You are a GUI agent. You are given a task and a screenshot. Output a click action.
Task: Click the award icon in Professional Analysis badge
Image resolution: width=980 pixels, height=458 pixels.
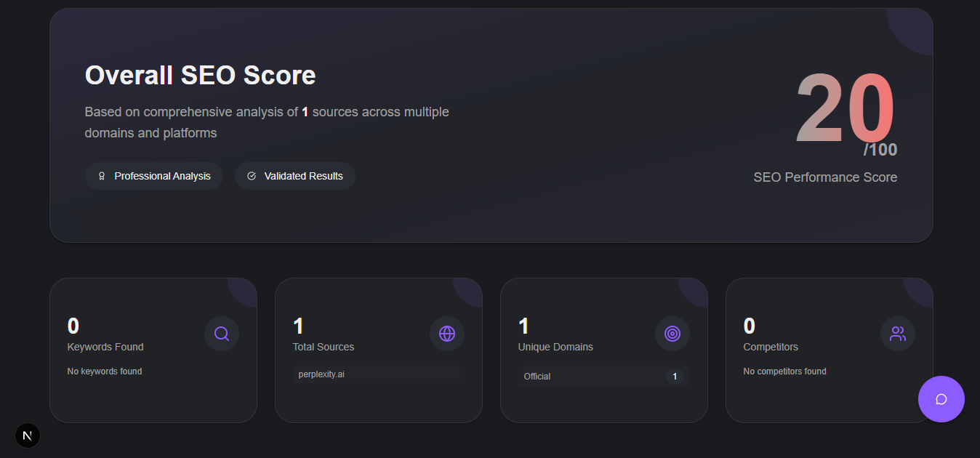(101, 175)
